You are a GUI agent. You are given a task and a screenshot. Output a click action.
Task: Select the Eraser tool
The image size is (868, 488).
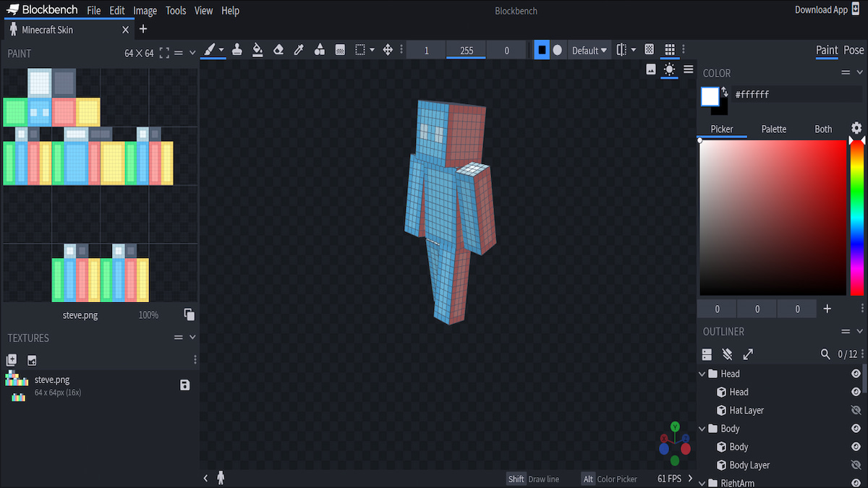[278, 50]
